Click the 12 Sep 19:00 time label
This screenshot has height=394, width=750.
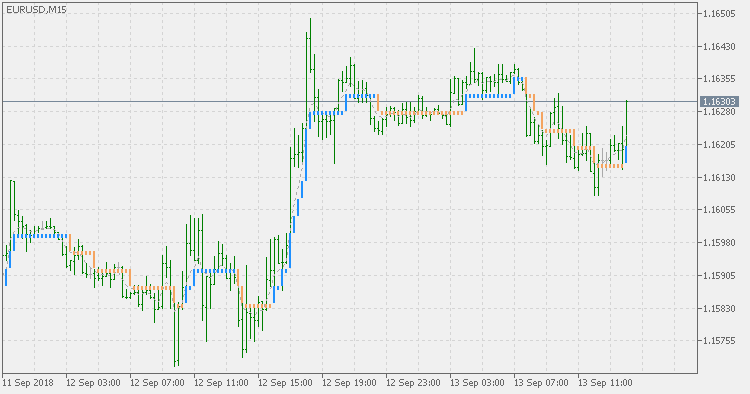click(350, 383)
